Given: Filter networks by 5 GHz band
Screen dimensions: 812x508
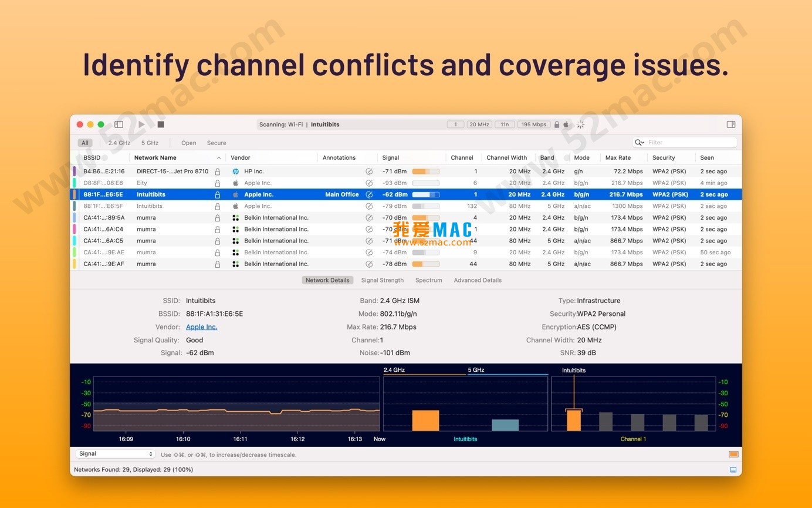Looking at the screenshot, I should (150, 143).
